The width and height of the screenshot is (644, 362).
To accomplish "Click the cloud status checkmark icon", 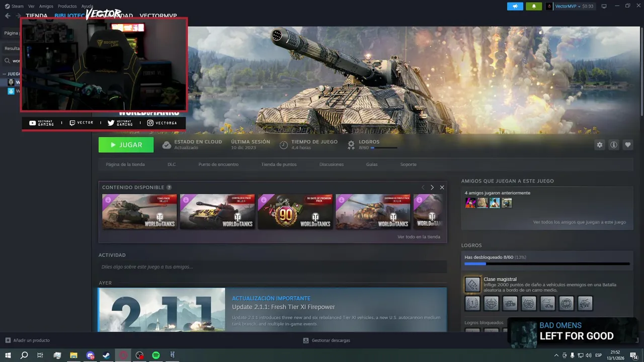I will pos(167,145).
